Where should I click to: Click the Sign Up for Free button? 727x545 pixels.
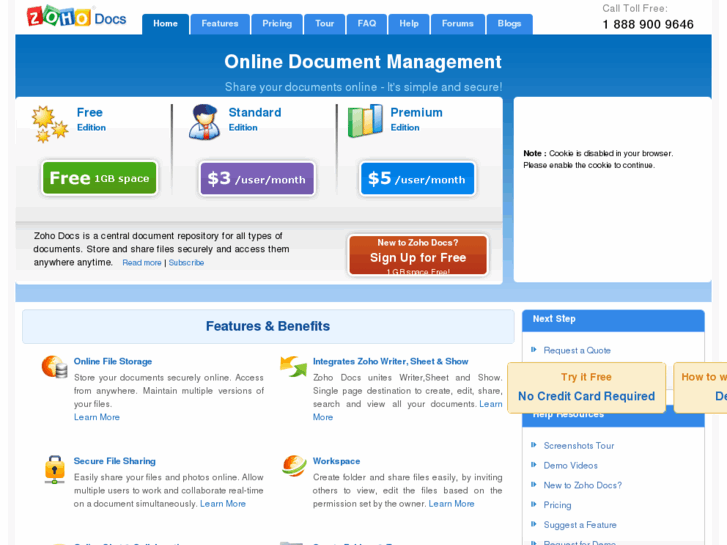click(x=418, y=255)
